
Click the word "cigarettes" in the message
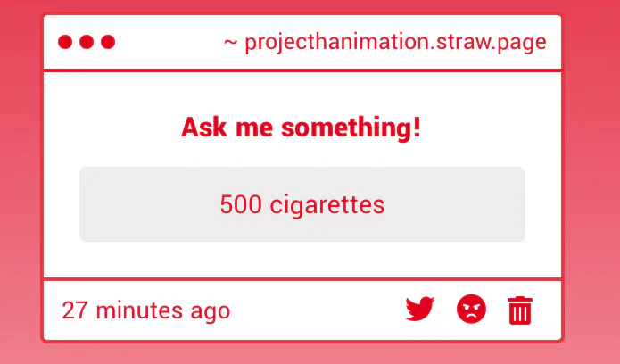[327, 205]
